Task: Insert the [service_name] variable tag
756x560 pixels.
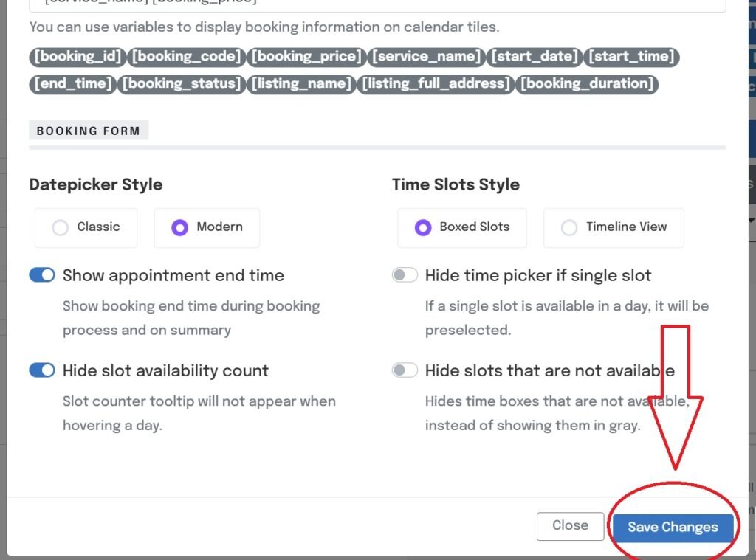Action: pyautogui.click(x=427, y=57)
